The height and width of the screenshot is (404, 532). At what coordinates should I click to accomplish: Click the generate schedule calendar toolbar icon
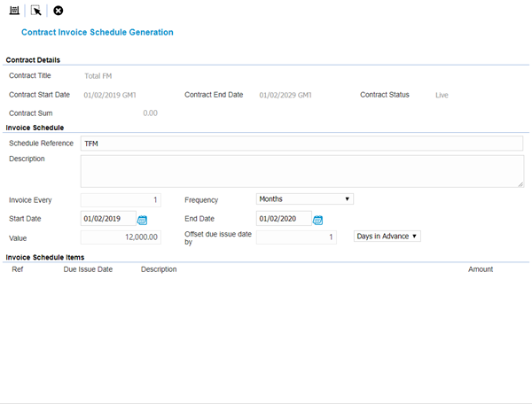coord(14,11)
